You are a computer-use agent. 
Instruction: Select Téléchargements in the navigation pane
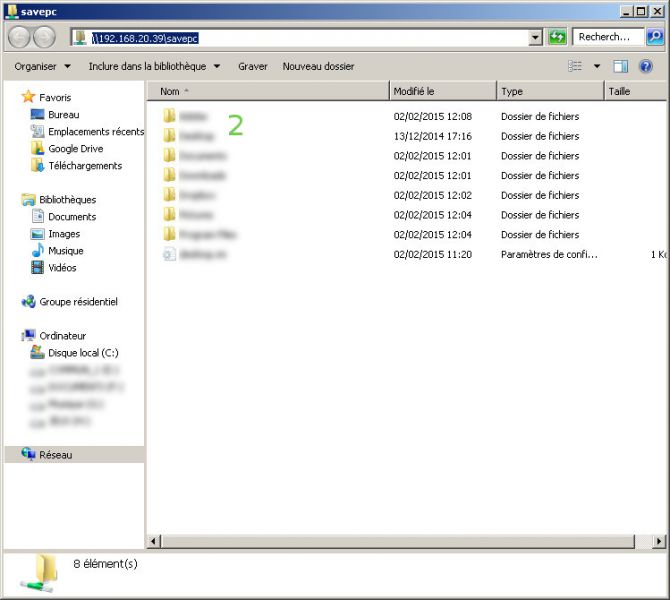pos(84,166)
